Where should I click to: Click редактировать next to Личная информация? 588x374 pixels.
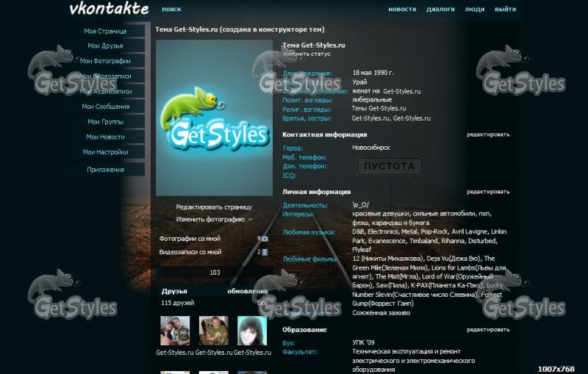click(487, 192)
